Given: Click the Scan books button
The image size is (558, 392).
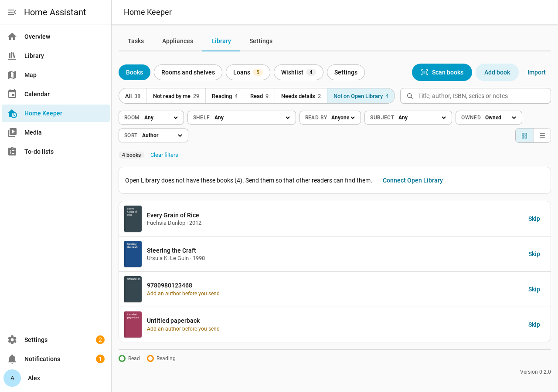Looking at the screenshot, I should click(442, 72).
